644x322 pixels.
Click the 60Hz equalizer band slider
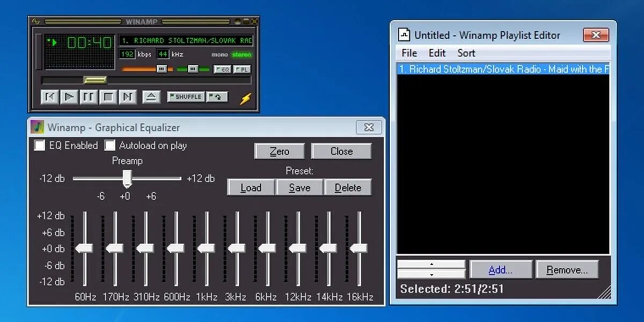pos(84,249)
